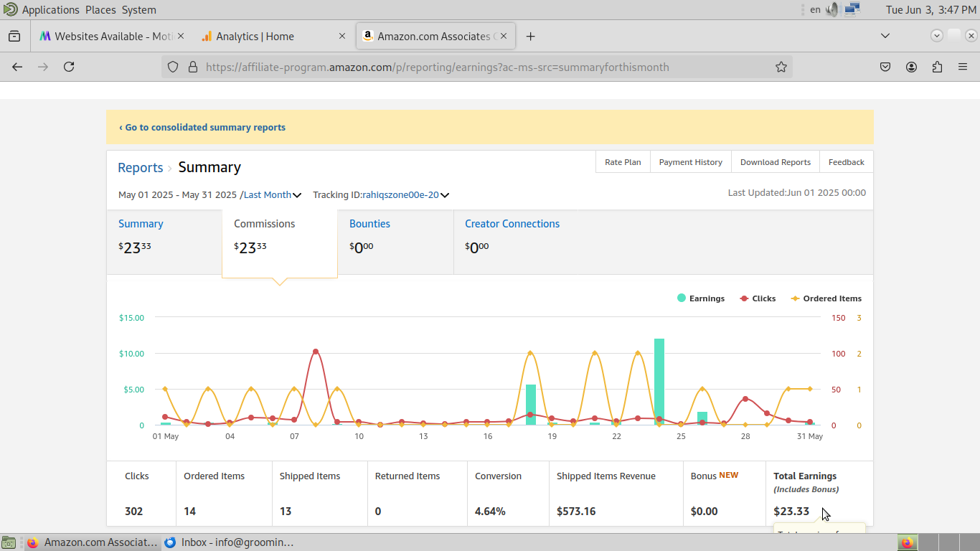980x551 pixels.
Task: Click the Shipped Items Revenue $573.16 value
Action: (576, 512)
